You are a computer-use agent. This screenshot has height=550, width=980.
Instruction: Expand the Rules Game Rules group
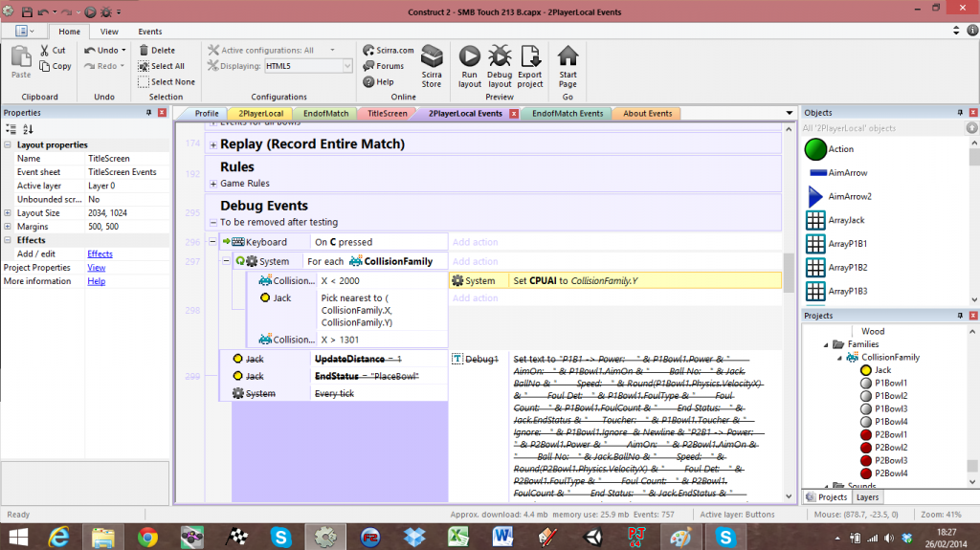(x=213, y=184)
